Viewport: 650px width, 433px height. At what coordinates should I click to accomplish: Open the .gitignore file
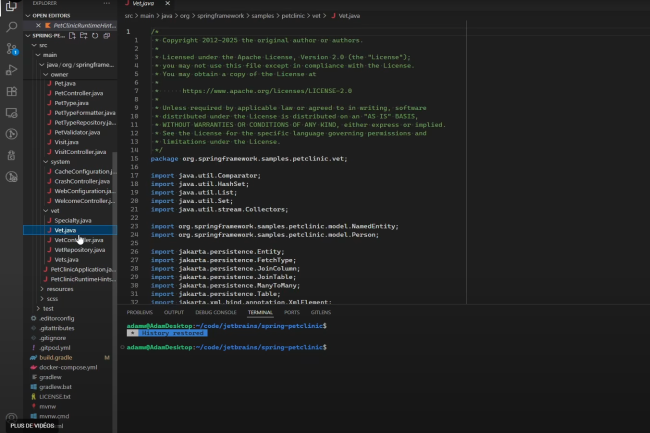pyautogui.click(x=53, y=338)
